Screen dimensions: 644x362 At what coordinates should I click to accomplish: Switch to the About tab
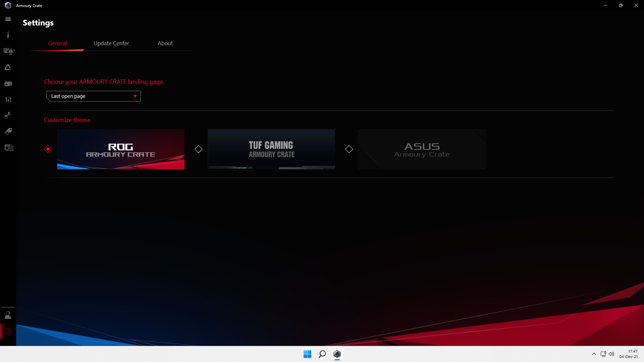(165, 43)
